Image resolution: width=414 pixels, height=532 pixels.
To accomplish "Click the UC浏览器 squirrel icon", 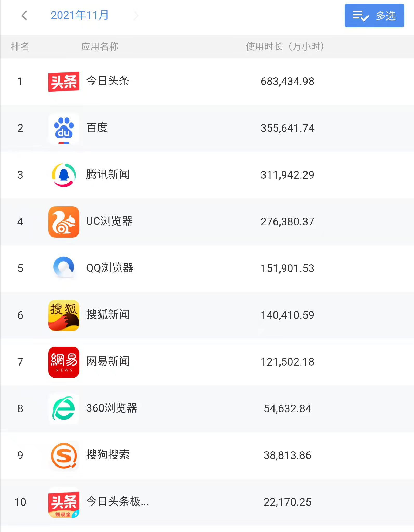I will pyautogui.click(x=64, y=222).
